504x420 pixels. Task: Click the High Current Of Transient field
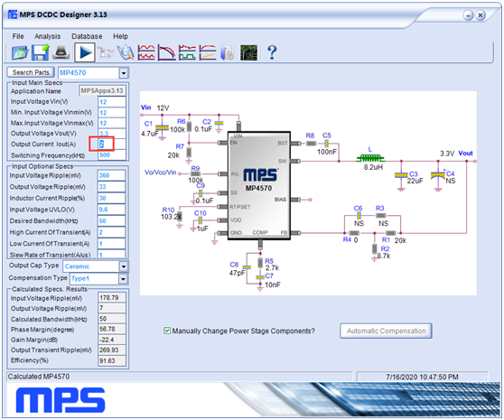[x=111, y=232]
